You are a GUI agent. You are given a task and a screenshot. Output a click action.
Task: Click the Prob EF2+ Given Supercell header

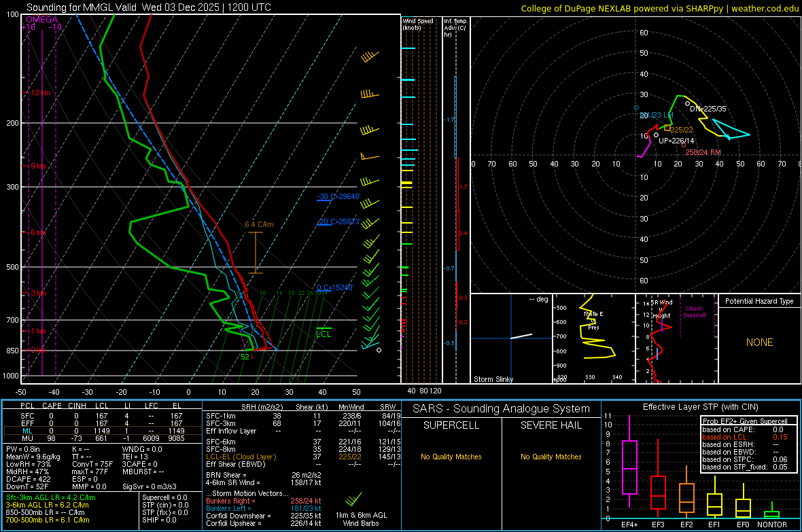point(745,421)
